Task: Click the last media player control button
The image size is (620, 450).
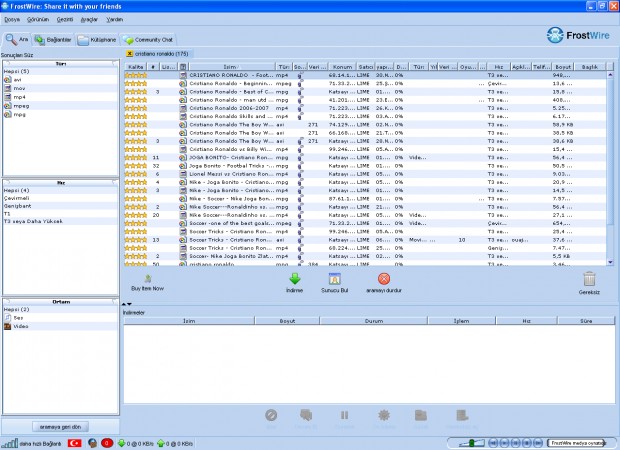Action: tap(538, 443)
